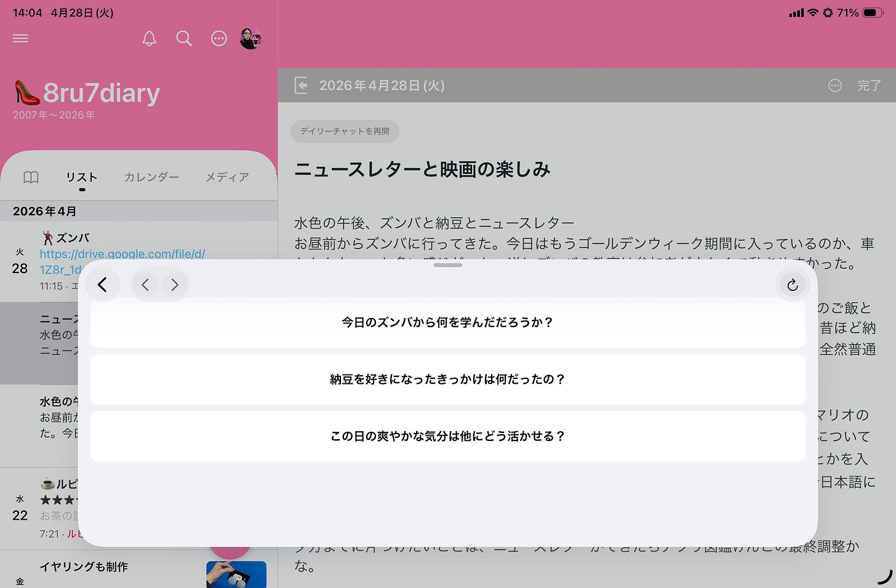Image resolution: width=896 pixels, height=588 pixels.
Task: Switch to the book view icon tab
Action: 31,177
